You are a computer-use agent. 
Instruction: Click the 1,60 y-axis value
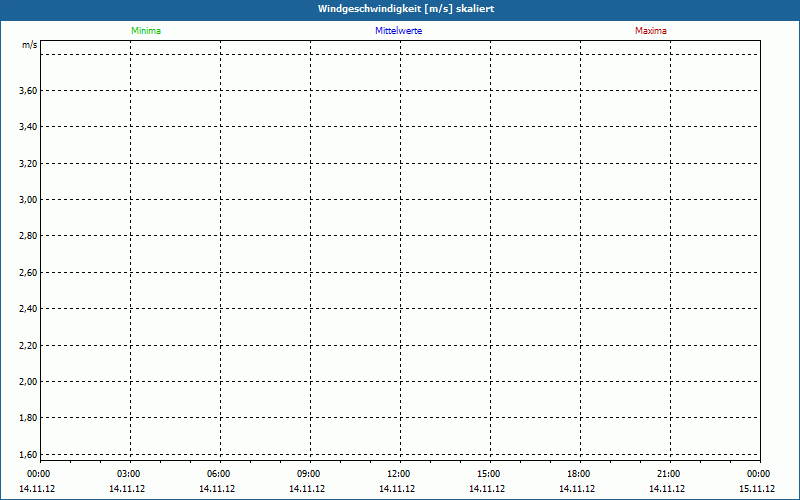[x=28, y=455]
